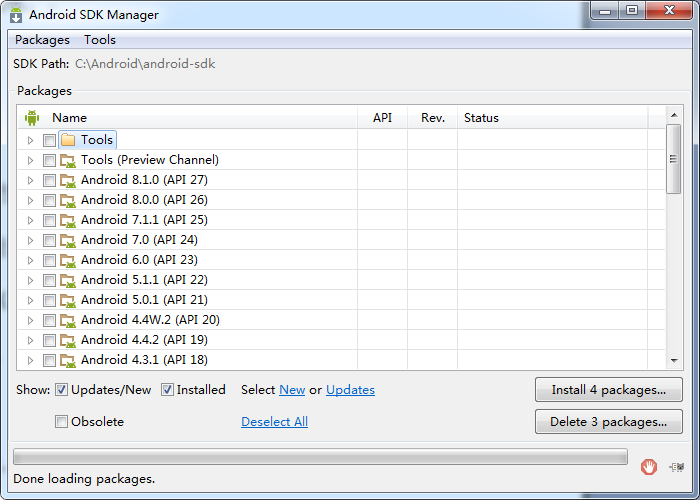Click the Deselect All link

pyautogui.click(x=274, y=421)
